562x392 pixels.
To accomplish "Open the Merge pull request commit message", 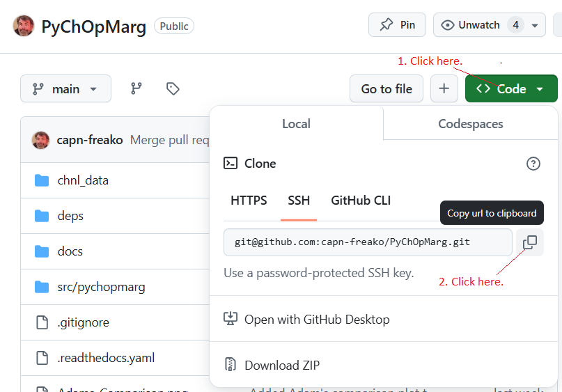I will pos(169,140).
